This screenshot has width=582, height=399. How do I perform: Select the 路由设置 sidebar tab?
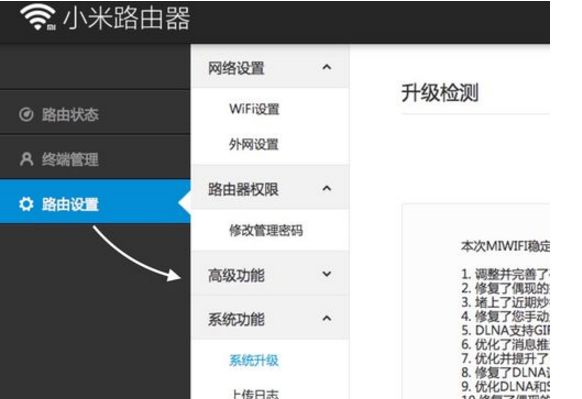point(95,202)
